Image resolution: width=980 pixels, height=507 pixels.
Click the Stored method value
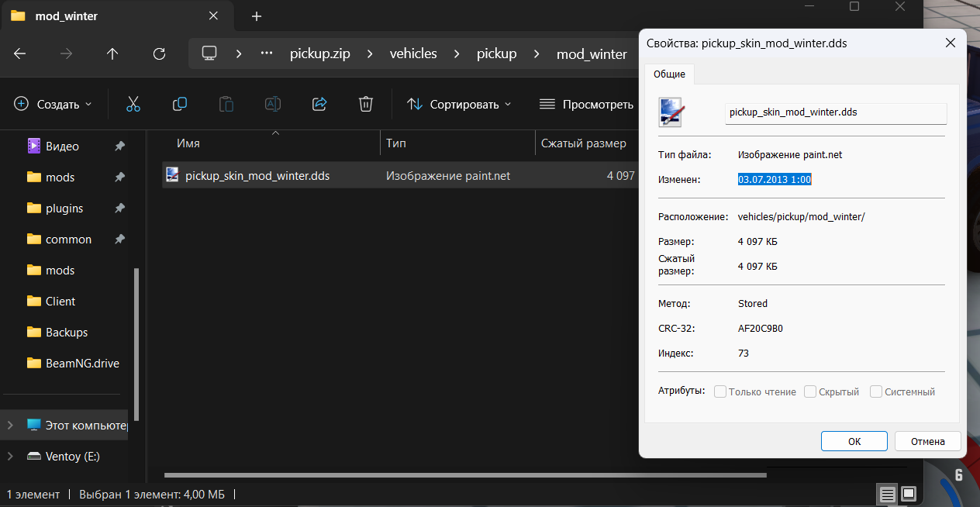pyautogui.click(x=753, y=303)
